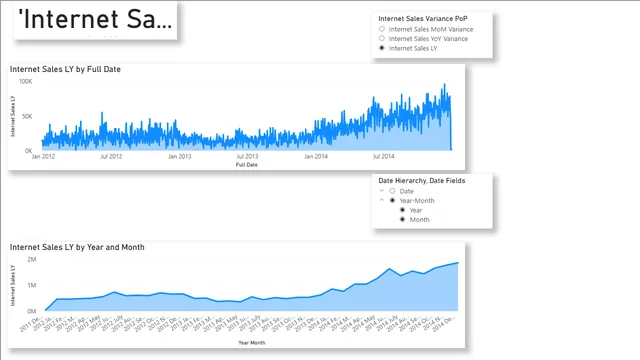Toggle the Year field radio button

(402, 210)
